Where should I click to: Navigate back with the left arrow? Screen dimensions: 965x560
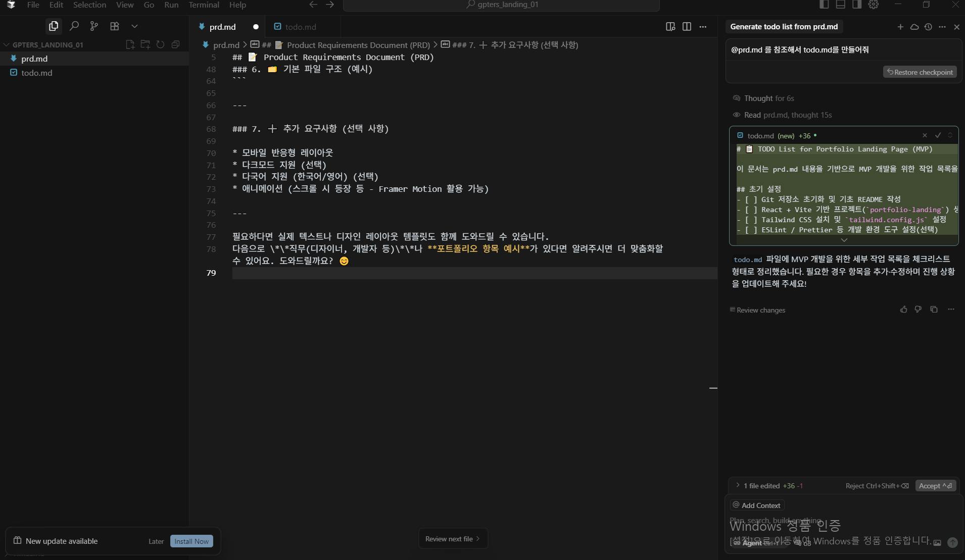pyautogui.click(x=313, y=5)
